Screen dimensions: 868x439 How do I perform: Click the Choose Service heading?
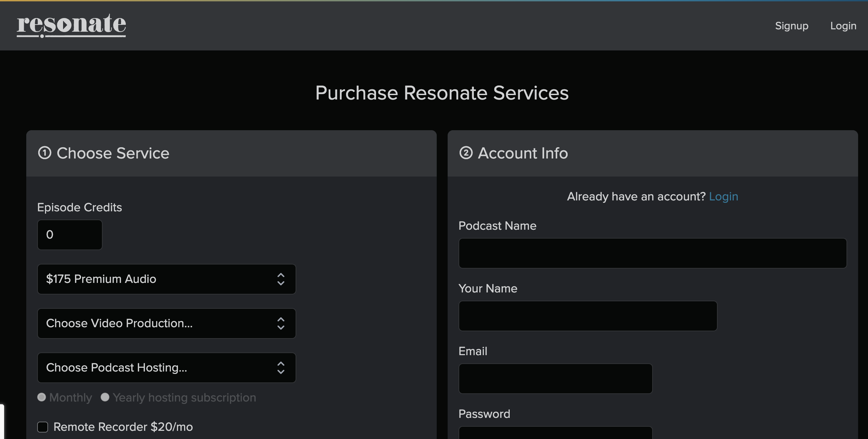(x=113, y=153)
